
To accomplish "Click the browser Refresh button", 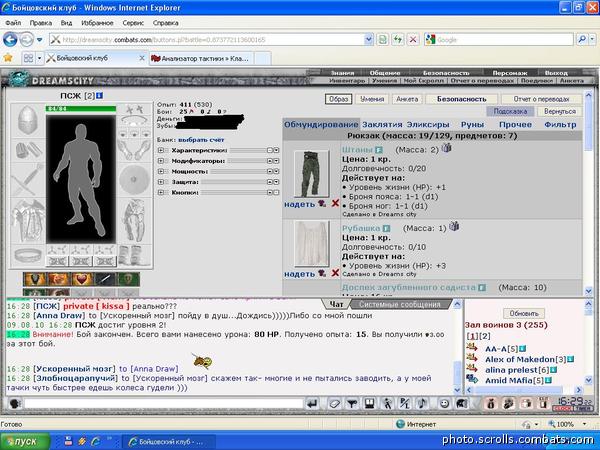I will coord(398,39).
